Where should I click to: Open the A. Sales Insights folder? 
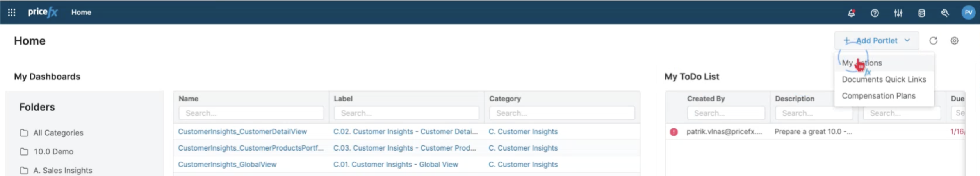pos(62,171)
